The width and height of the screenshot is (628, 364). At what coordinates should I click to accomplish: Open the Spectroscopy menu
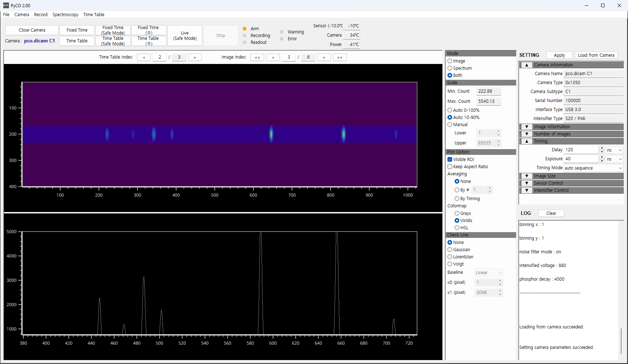coord(65,15)
